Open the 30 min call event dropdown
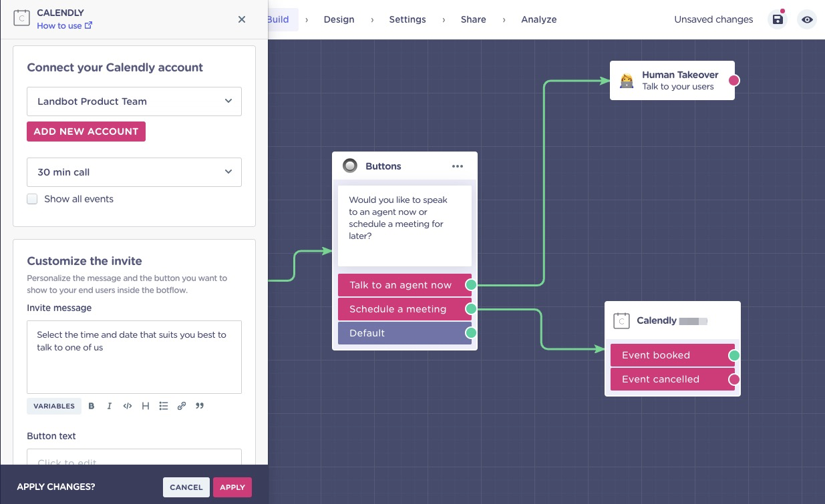 coord(134,172)
